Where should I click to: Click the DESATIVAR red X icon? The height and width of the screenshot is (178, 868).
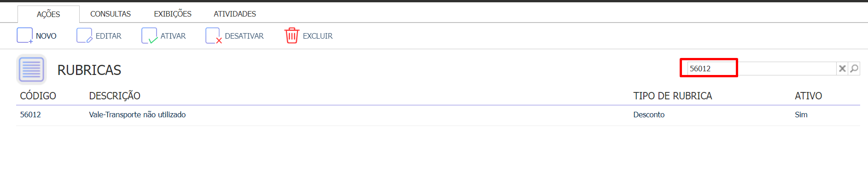click(214, 35)
